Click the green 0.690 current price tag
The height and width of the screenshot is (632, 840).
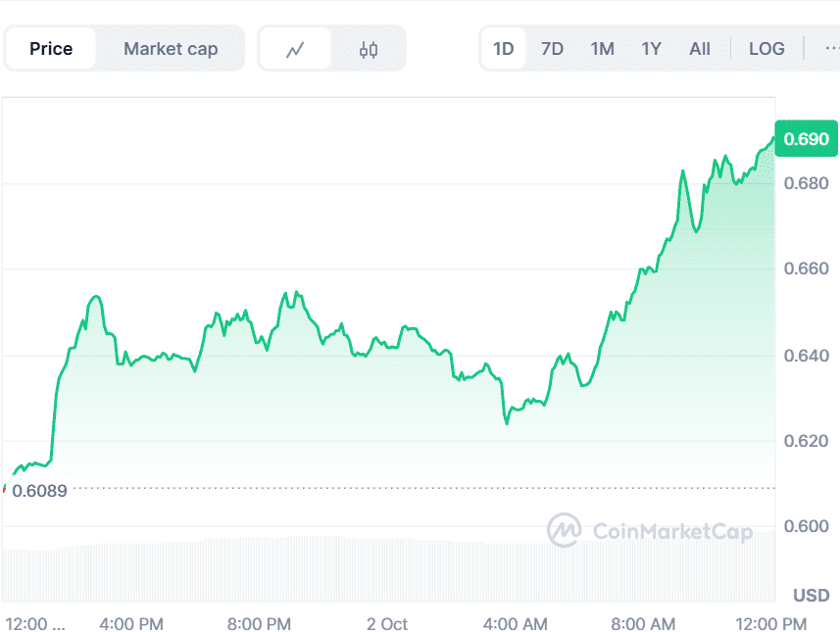click(x=806, y=139)
